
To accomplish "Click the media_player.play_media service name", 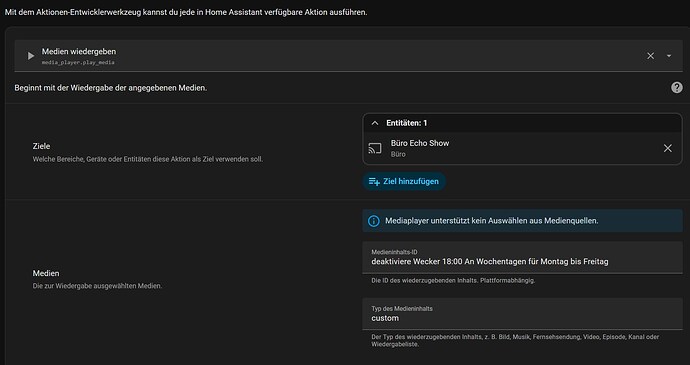I will tap(78, 63).
